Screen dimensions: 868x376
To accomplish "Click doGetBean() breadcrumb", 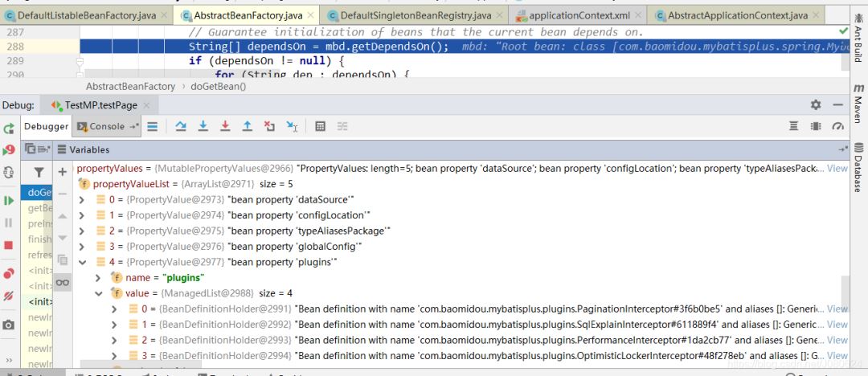I will 218,87.
